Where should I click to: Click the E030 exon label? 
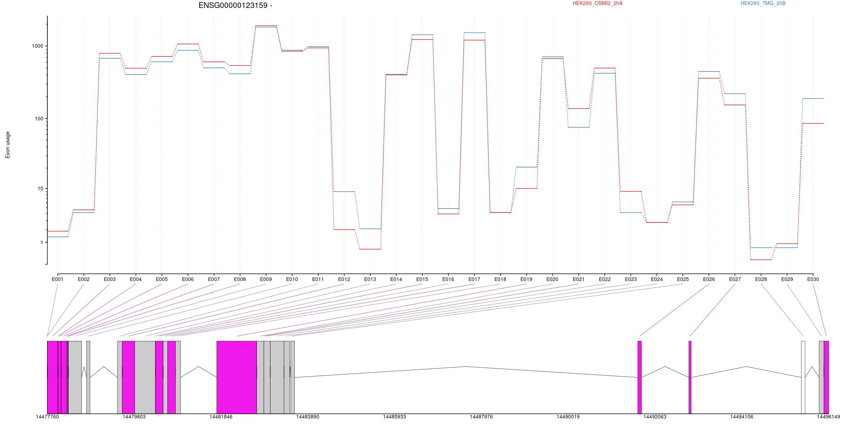(813, 279)
